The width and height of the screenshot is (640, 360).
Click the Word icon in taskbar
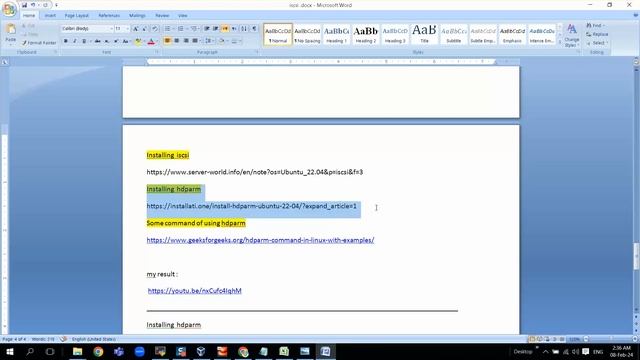coord(325,351)
